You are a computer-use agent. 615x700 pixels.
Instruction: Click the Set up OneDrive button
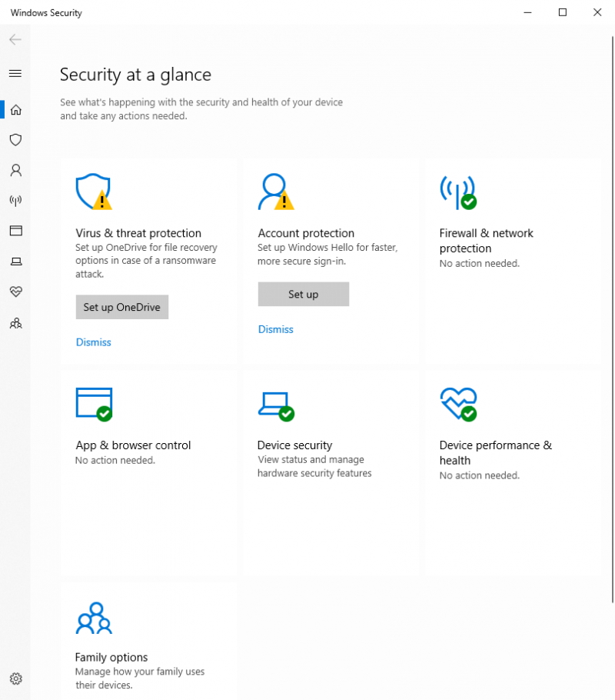coord(121,307)
